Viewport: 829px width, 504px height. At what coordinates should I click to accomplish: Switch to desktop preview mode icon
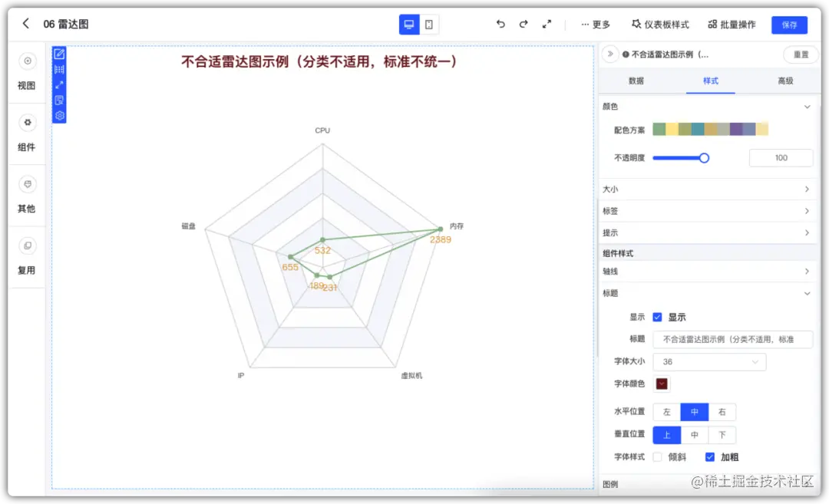click(x=408, y=24)
